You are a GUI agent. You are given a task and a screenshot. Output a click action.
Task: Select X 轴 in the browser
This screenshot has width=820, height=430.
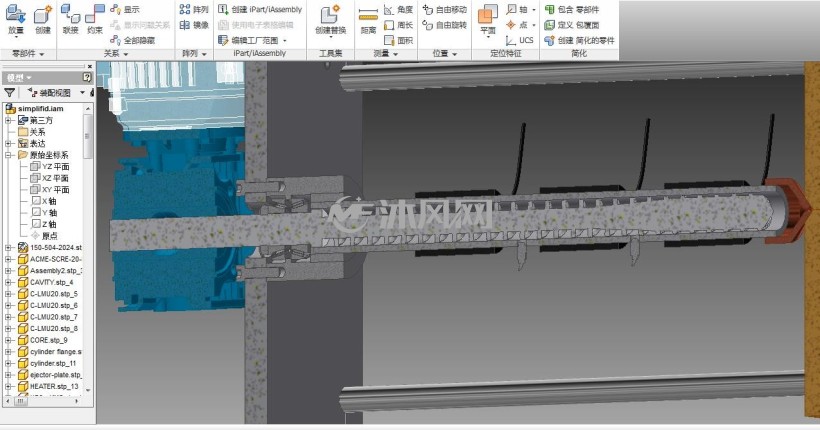click(x=44, y=201)
